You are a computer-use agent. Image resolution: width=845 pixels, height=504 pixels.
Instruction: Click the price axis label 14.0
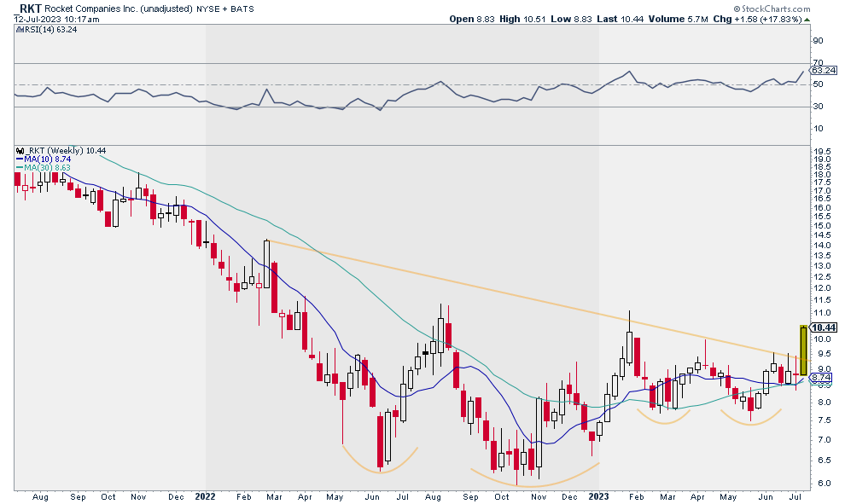pyautogui.click(x=822, y=246)
